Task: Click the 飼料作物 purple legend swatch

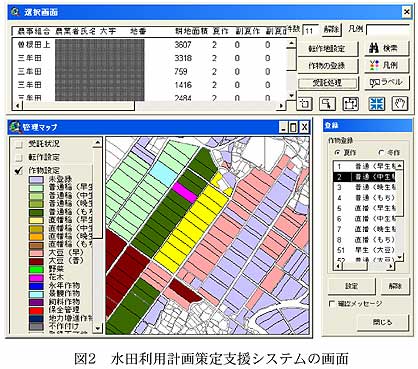Action: [x=36, y=302]
